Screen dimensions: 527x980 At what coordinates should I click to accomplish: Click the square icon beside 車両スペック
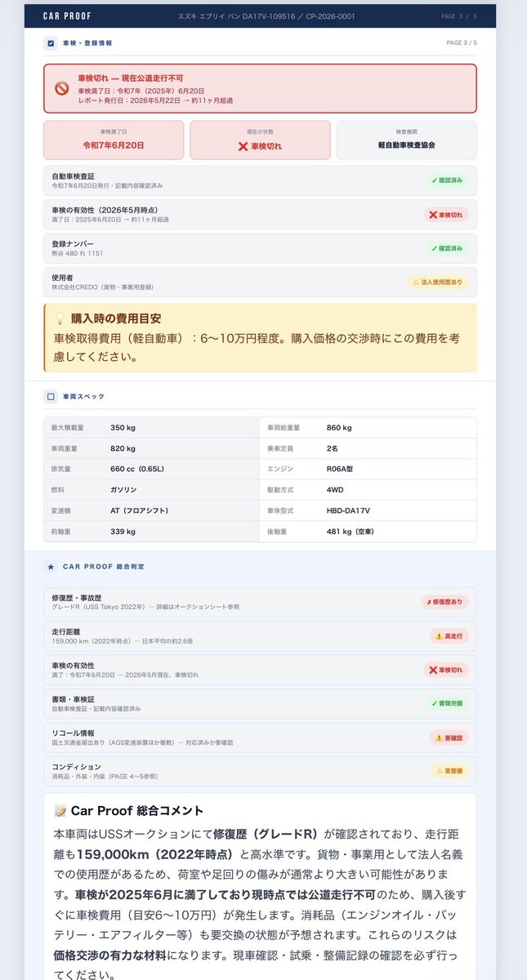pyautogui.click(x=51, y=396)
